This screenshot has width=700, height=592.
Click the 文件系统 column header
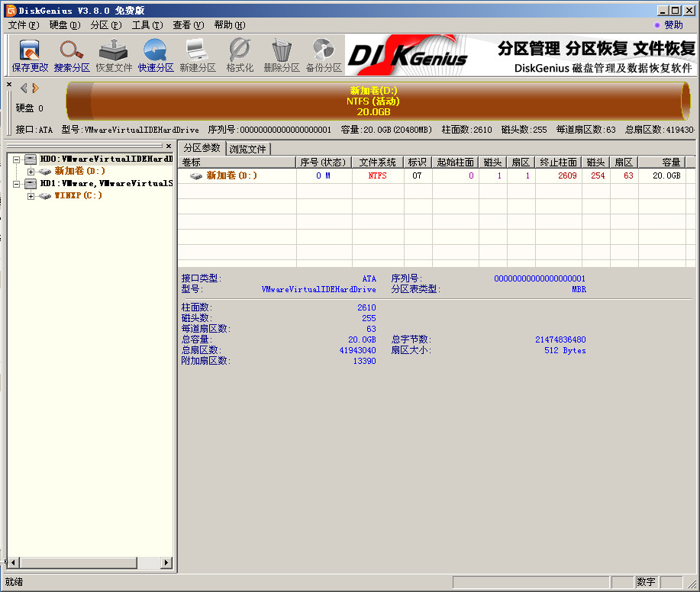[x=378, y=162]
